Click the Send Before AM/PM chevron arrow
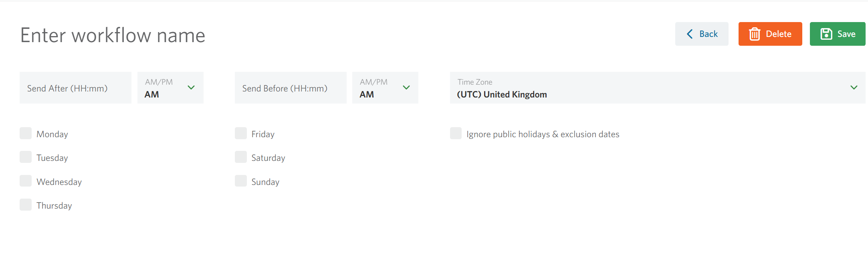868x268 pixels. pyautogui.click(x=406, y=87)
